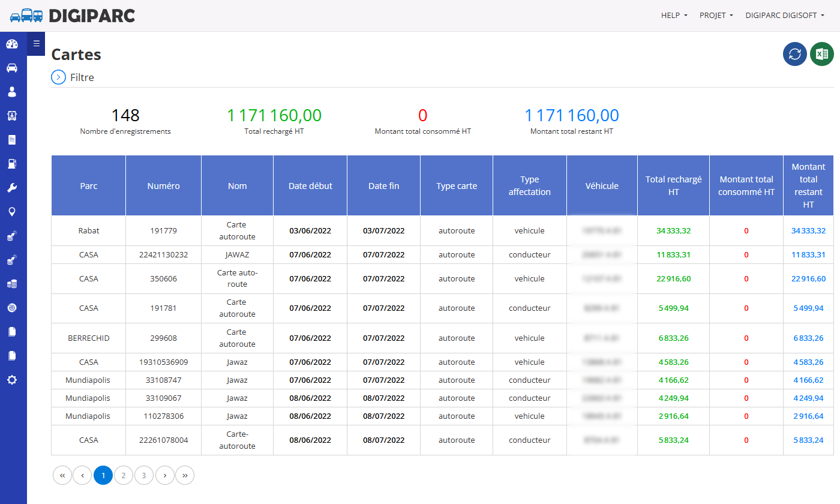Export the cards table to Excel
The image size is (840, 504).
(822, 54)
